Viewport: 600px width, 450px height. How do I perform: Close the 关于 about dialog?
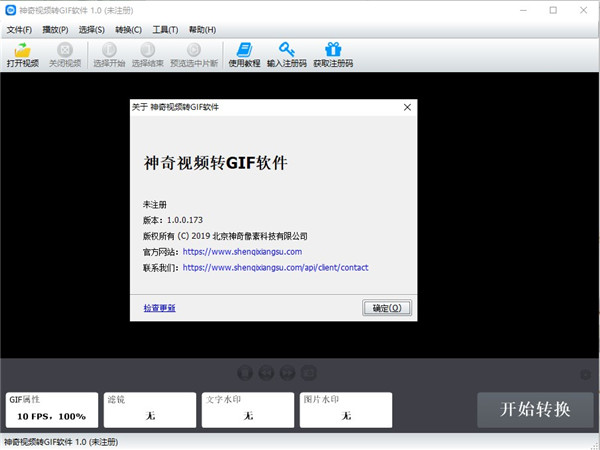click(406, 106)
